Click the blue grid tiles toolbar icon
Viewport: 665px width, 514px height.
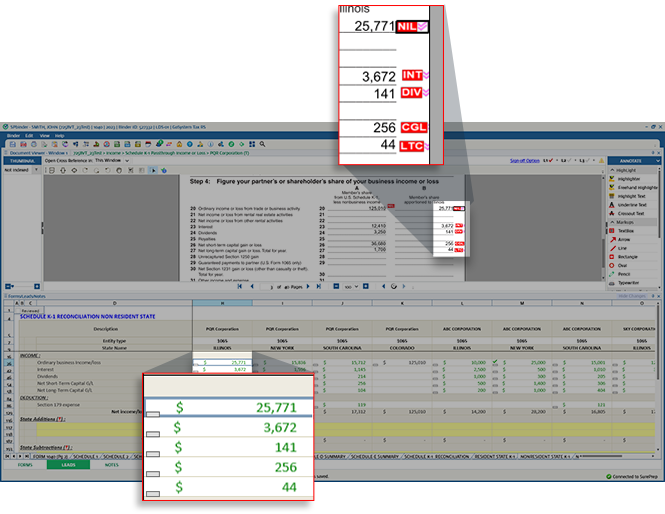click(x=252, y=145)
